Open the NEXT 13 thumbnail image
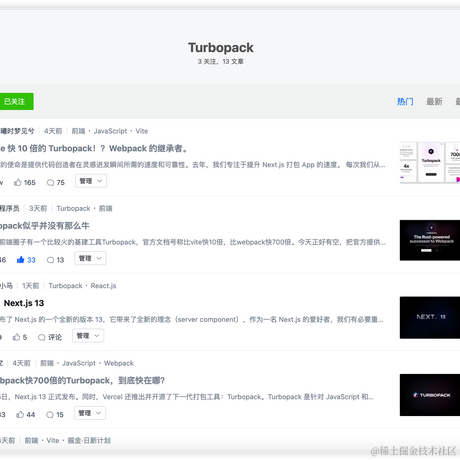Image resolution: width=460 pixels, height=460 pixels. coord(430,318)
